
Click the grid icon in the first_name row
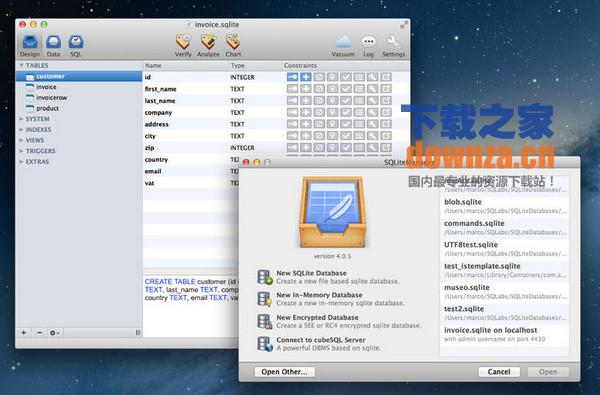pos(359,89)
